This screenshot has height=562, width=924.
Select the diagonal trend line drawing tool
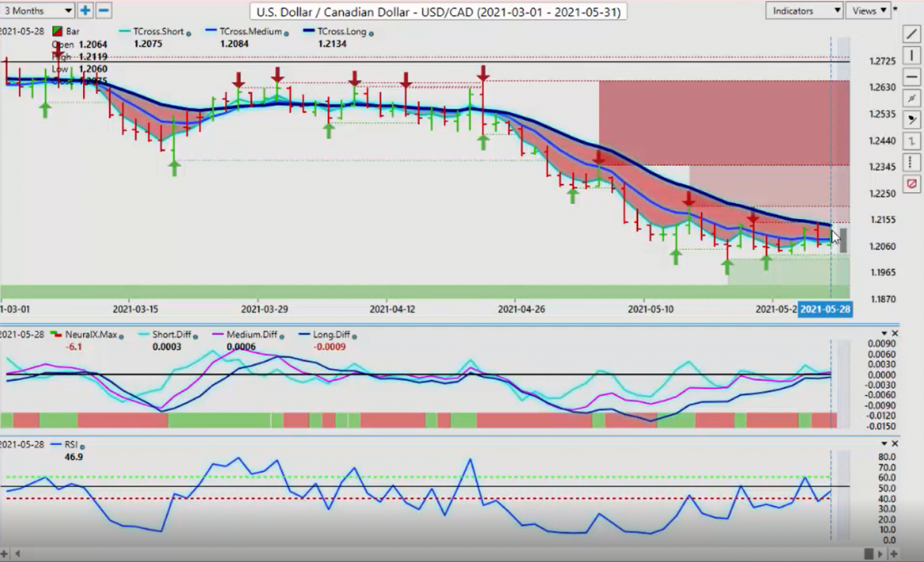point(910,33)
